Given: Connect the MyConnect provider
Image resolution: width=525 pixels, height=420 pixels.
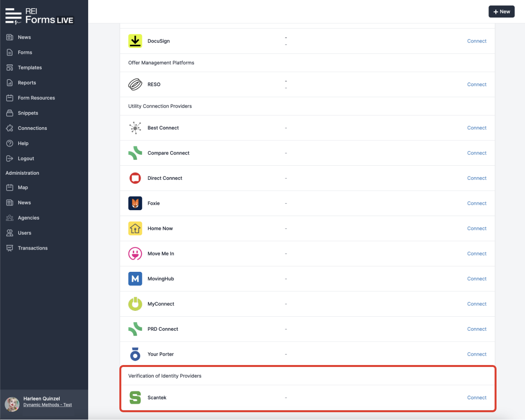Looking at the screenshot, I should (x=477, y=304).
